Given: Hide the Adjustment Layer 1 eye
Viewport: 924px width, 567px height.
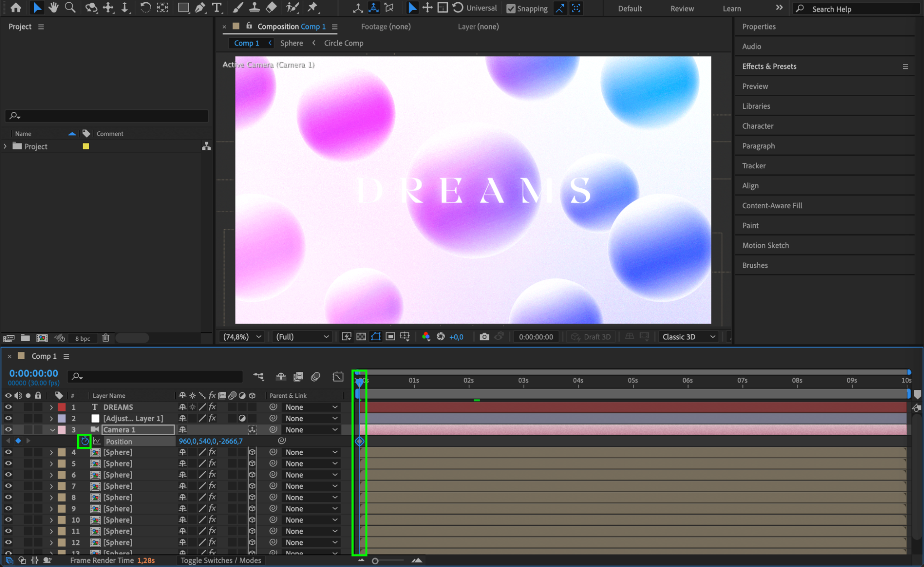Looking at the screenshot, I should tap(8, 419).
